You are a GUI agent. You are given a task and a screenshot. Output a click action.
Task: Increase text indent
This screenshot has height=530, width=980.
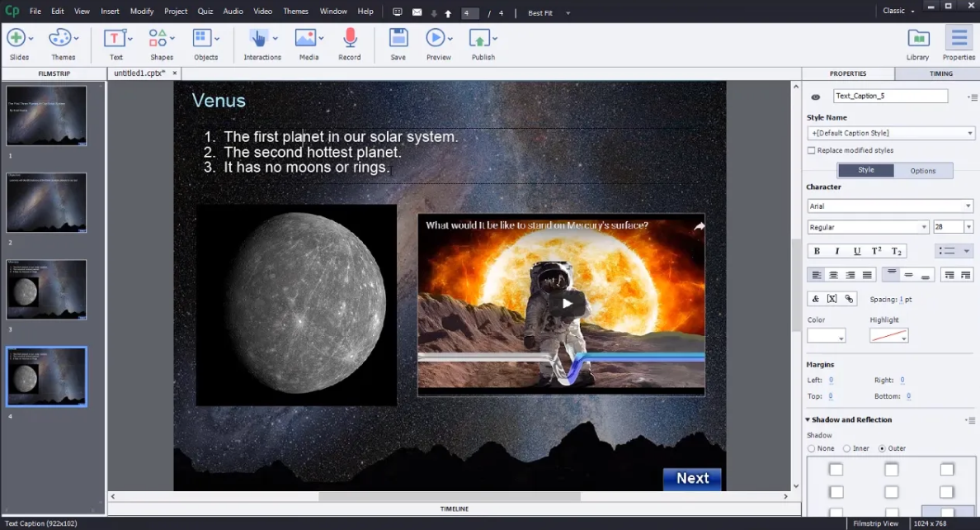pyautogui.click(x=966, y=276)
